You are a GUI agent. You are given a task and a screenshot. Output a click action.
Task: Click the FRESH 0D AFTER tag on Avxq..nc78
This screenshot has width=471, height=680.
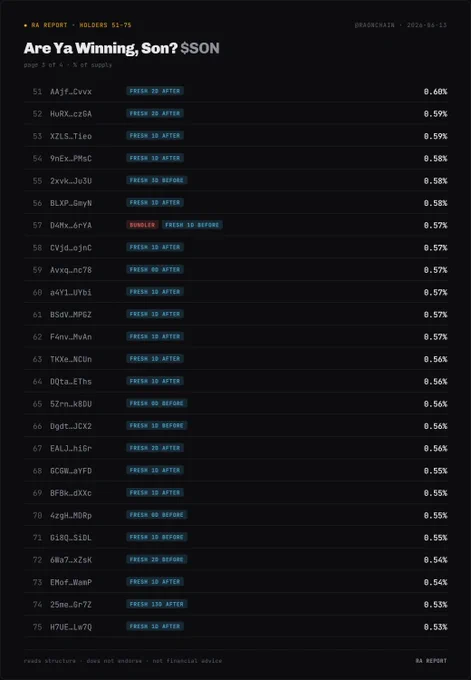tap(155, 270)
